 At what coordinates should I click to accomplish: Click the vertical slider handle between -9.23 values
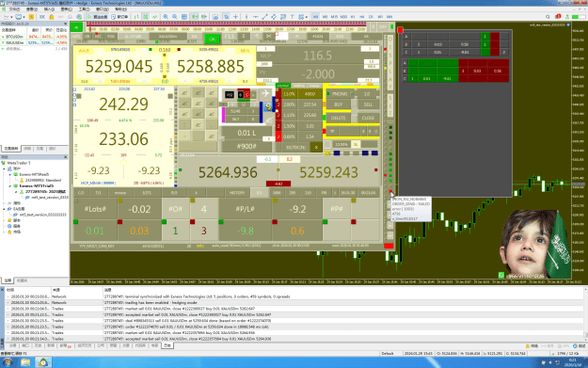point(123,163)
